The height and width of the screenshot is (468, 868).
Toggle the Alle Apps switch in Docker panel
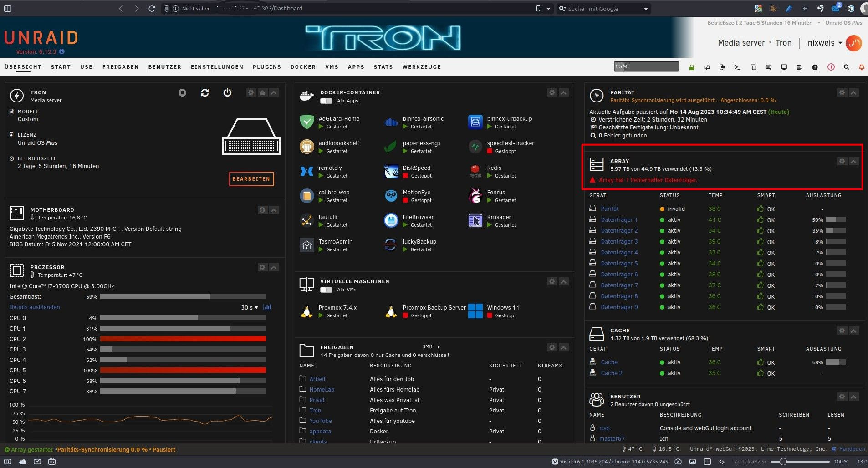pyautogui.click(x=326, y=101)
